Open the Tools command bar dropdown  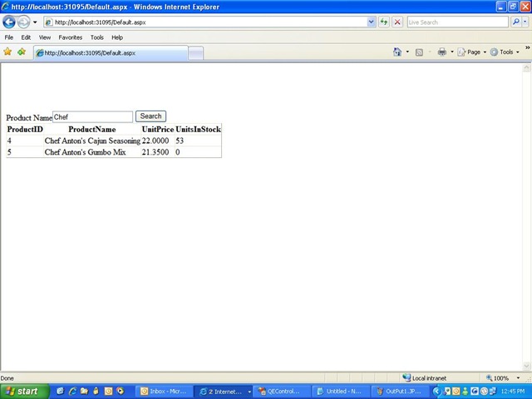505,52
